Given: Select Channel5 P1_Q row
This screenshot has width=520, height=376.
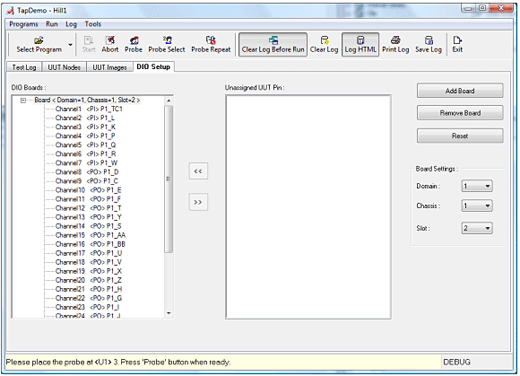Looking at the screenshot, I should [x=86, y=145].
